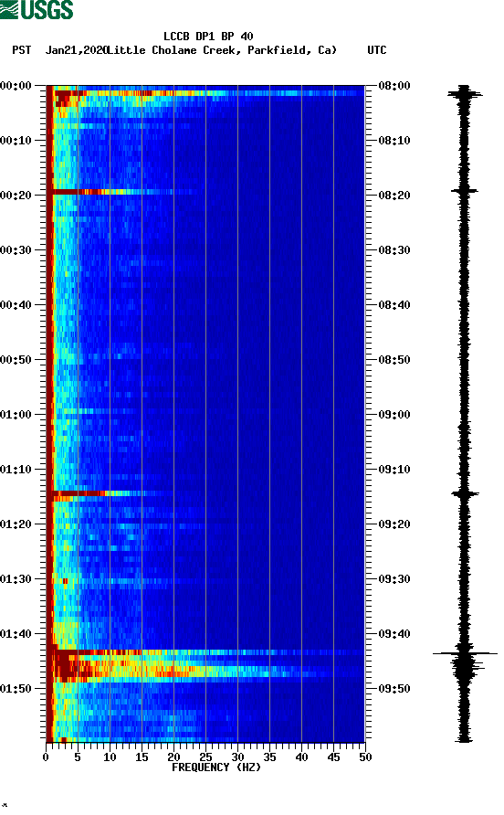Click the 00:50 PST time label
Image resolution: width=504 pixels, height=815 pixels.
tap(16, 360)
